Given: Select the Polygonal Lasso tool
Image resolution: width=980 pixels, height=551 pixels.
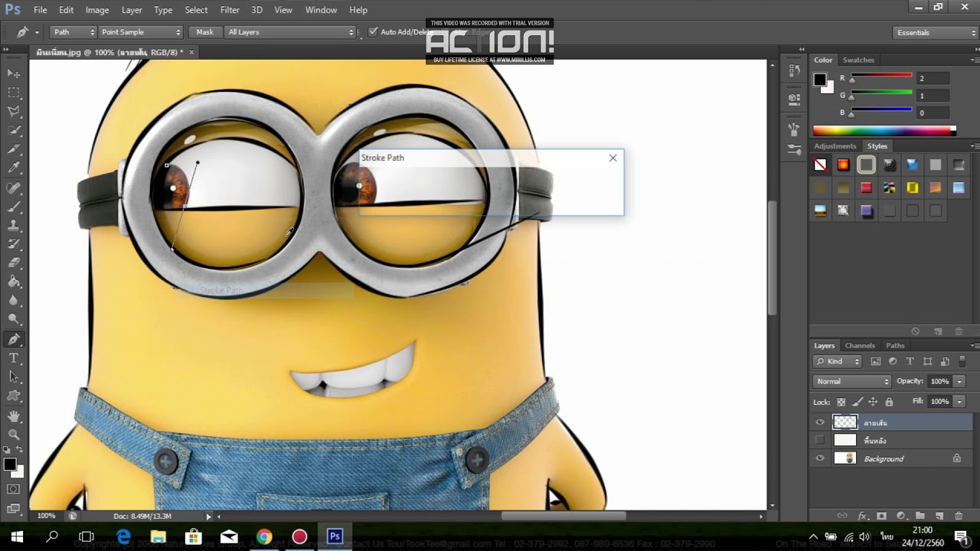Looking at the screenshot, I should point(14,112).
